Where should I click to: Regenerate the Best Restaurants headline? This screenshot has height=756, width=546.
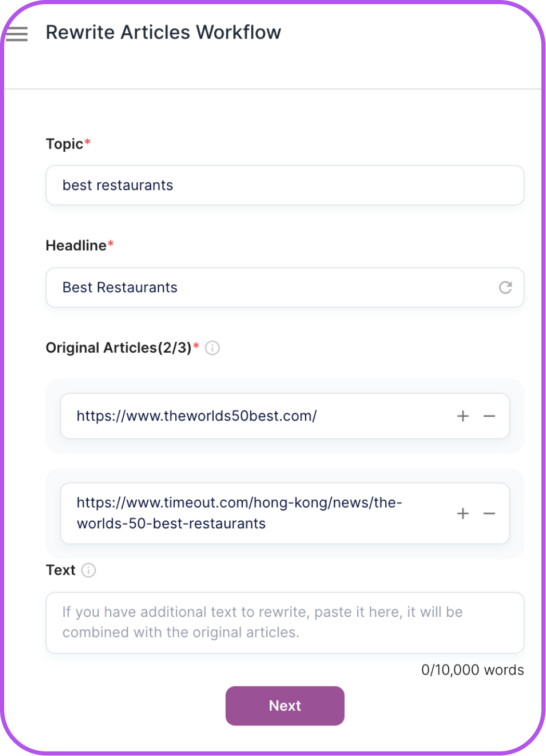506,287
